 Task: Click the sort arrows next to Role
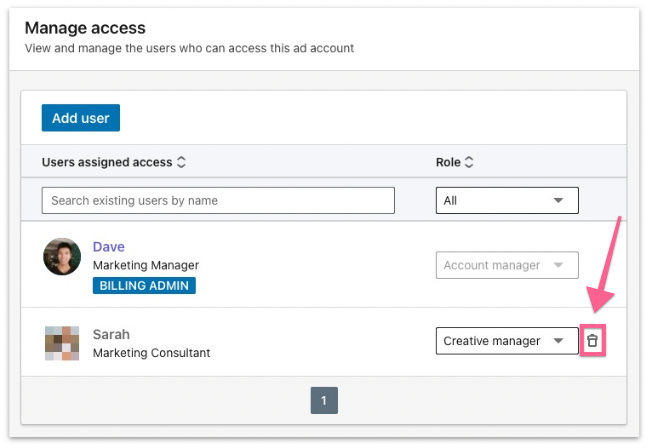pyautogui.click(x=469, y=162)
